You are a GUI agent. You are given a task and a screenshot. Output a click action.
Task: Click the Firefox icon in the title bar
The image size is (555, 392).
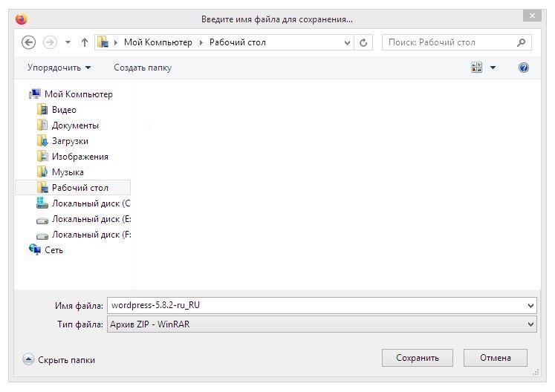coord(22,19)
